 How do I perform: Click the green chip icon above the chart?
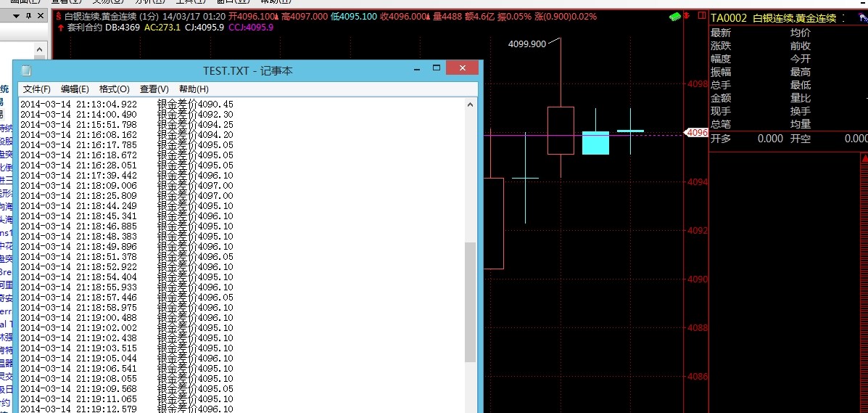(x=674, y=16)
